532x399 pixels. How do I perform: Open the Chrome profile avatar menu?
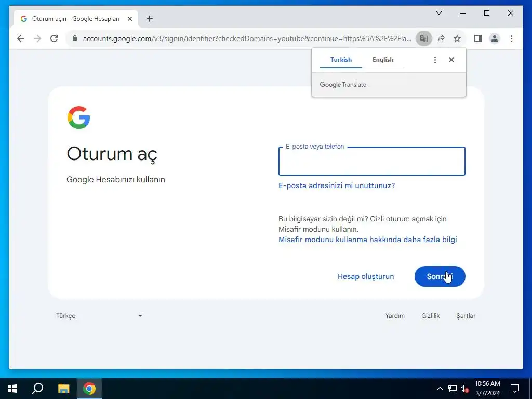[x=495, y=38]
